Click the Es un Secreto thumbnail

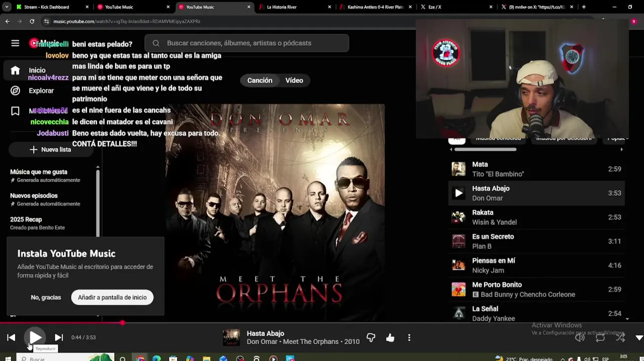tap(459, 241)
